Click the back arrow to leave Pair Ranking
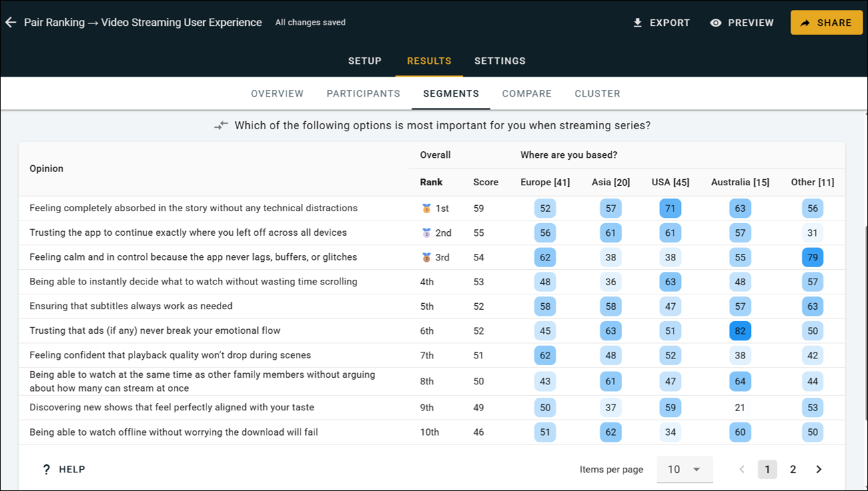This screenshot has height=491, width=868. point(11,22)
